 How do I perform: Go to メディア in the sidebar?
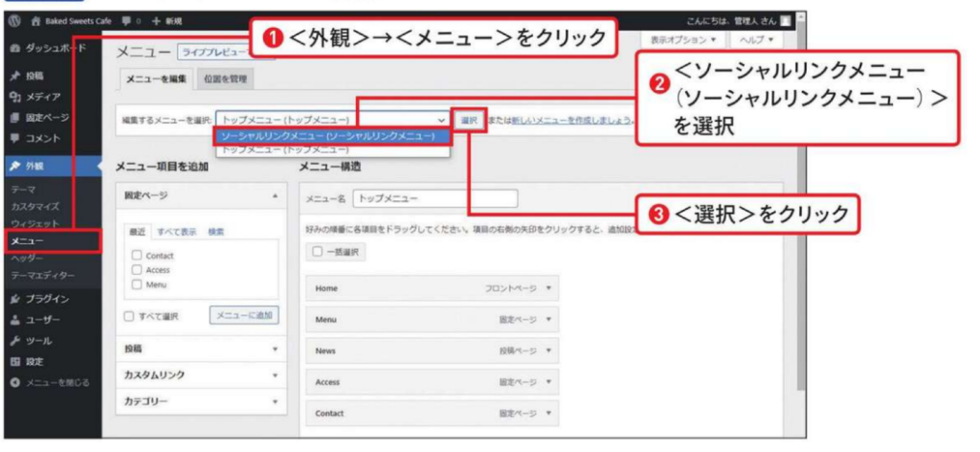click(x=41, y=96)
